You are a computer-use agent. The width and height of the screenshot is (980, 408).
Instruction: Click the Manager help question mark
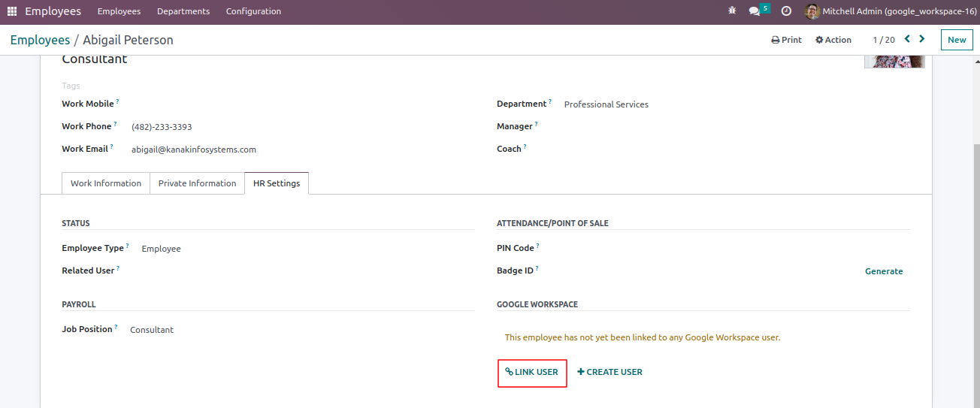pyautogui.click(x=537, y=124)
